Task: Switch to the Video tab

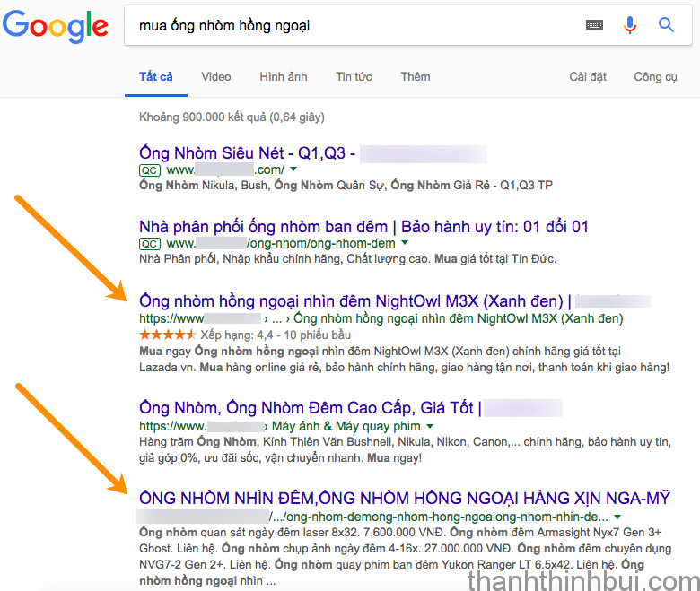Action: [216, 76]
